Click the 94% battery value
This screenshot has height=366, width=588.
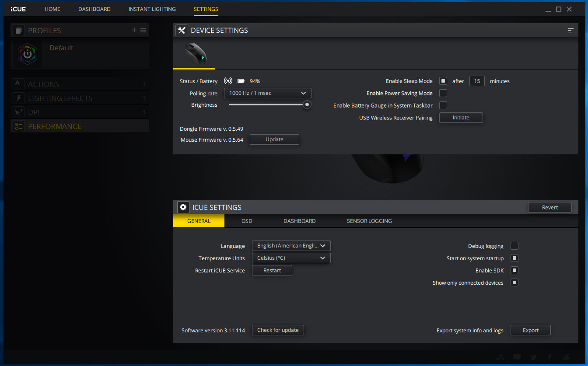[255, 81]
